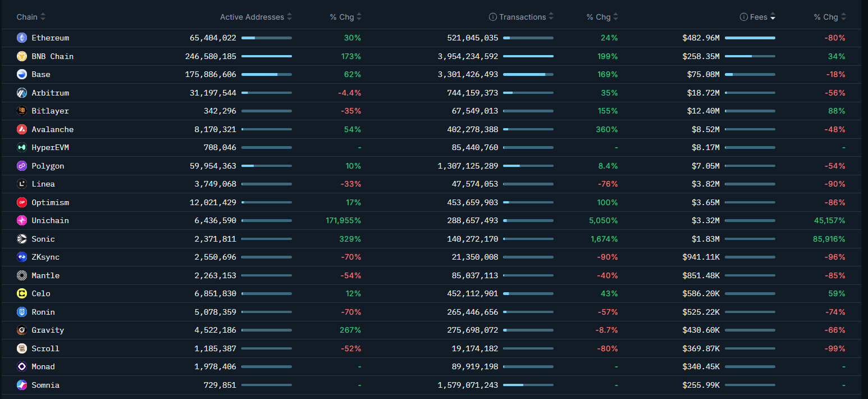
Task: Click the info icon beside Transactions
Action: 493,17
